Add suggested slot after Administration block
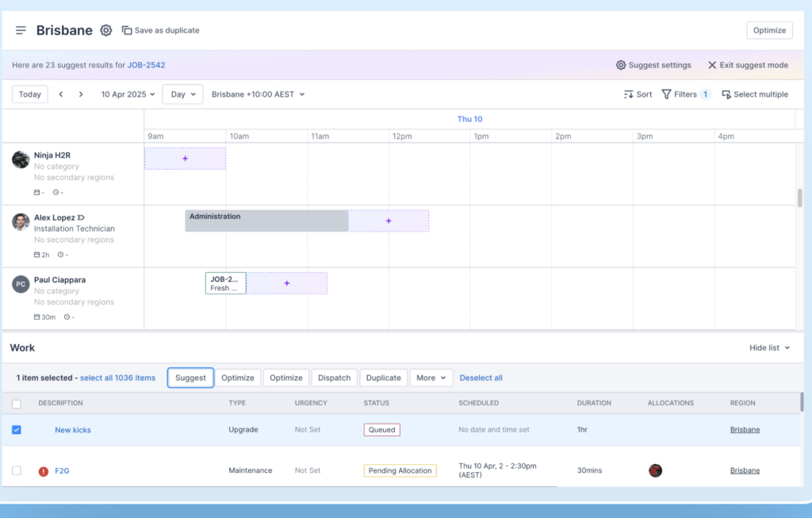Viewport: 812px width, 518px height. (x=389, y=221)
